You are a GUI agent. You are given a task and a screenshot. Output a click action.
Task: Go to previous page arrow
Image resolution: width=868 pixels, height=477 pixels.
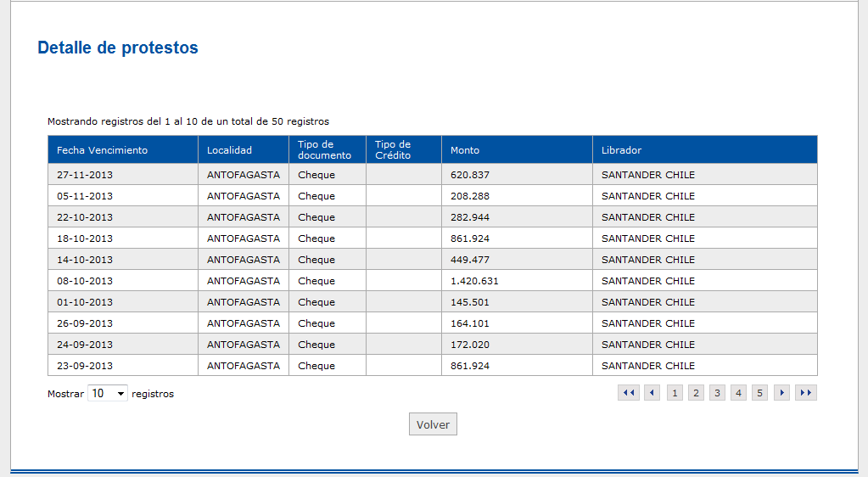point(652,393)
